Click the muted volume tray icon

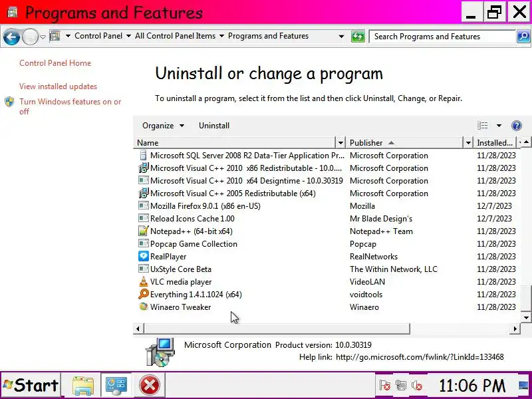pos(417,386)
